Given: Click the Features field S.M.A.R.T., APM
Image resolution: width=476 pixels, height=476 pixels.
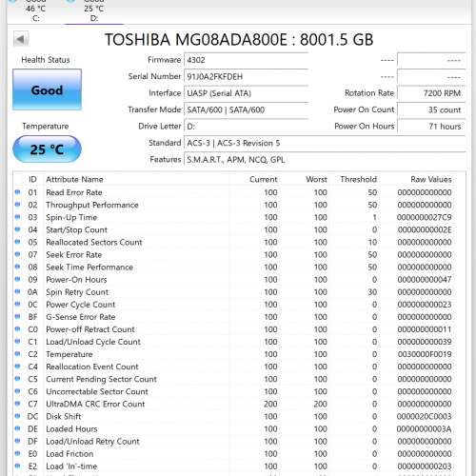Looking at the screenshot, I should pyautogui.click(x=325, y=160).
